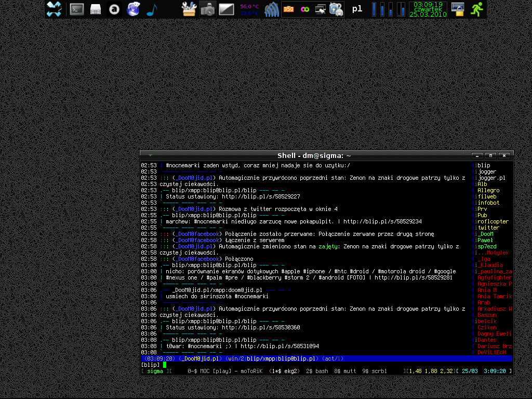Switch the 'pl' keyboard layout indicator

(x=357, y=9)
